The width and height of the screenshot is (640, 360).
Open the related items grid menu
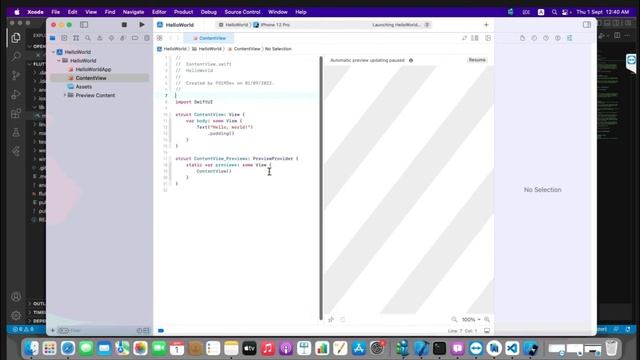160,38
